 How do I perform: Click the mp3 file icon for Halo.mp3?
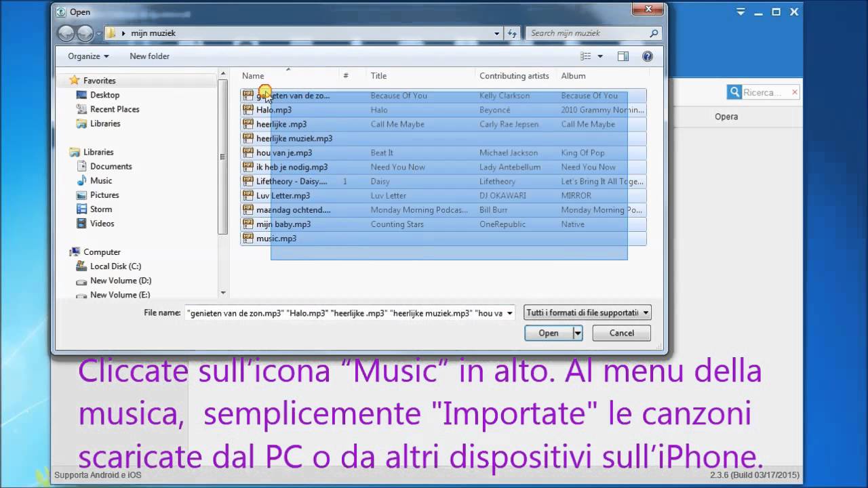(248, 110)
